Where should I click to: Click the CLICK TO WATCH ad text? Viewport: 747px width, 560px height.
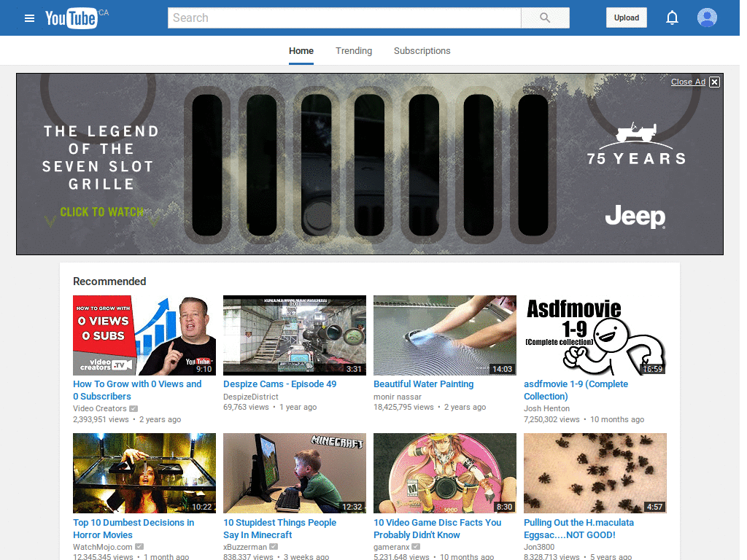(x=101, y=212)
